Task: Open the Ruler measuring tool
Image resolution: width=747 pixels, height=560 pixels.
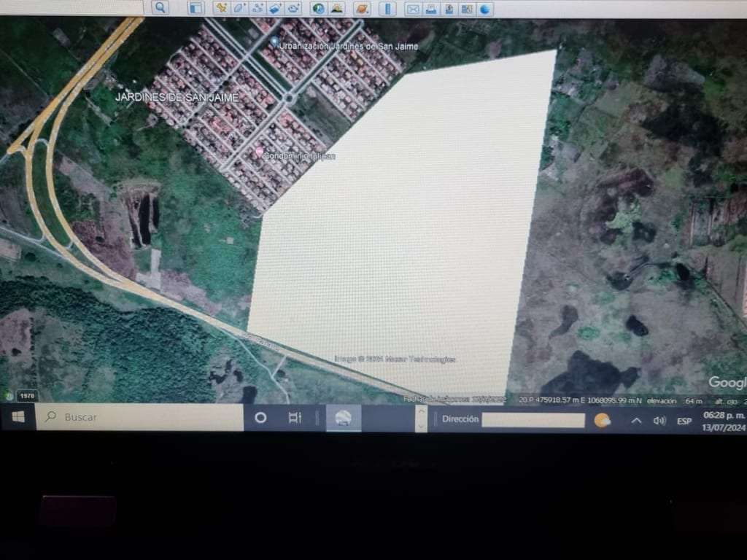Action: pyautogui.click(x=387, y=9)
